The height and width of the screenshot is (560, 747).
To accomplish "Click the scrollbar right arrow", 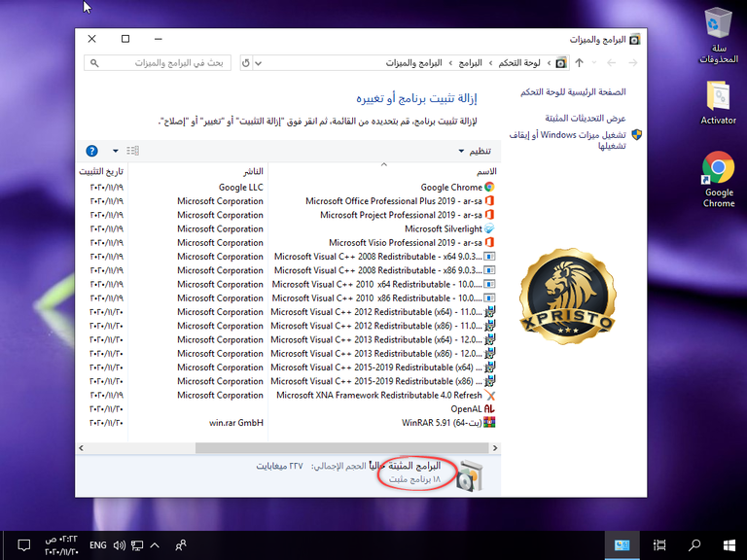I will tap(495, 448).
